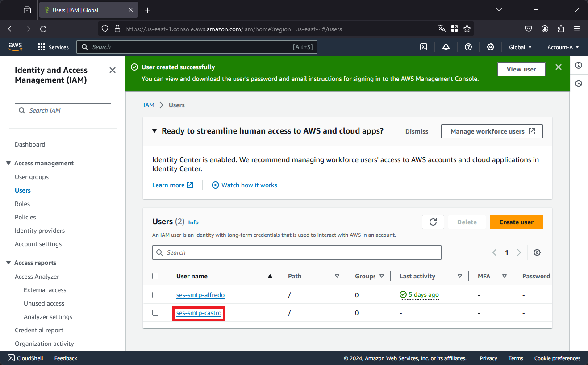588x365 pixels.
Task: Click the Create user button
Action: [x=516, y=222]
